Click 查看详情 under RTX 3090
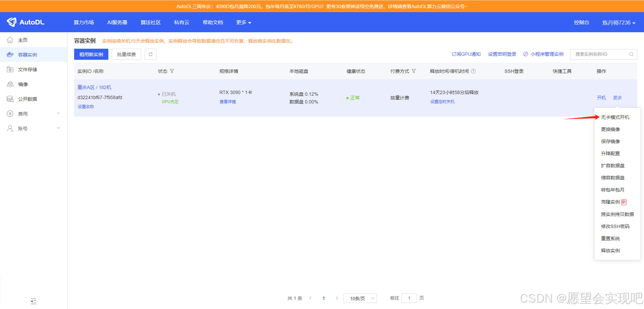644x309 pixels. click(x=228, y=102)
